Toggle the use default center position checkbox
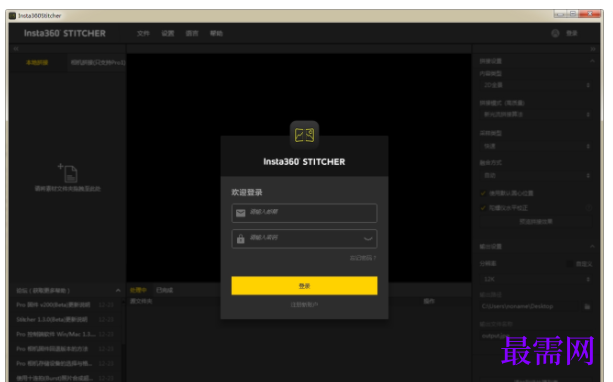Screen dimensions: 613x382 (483, 193)
